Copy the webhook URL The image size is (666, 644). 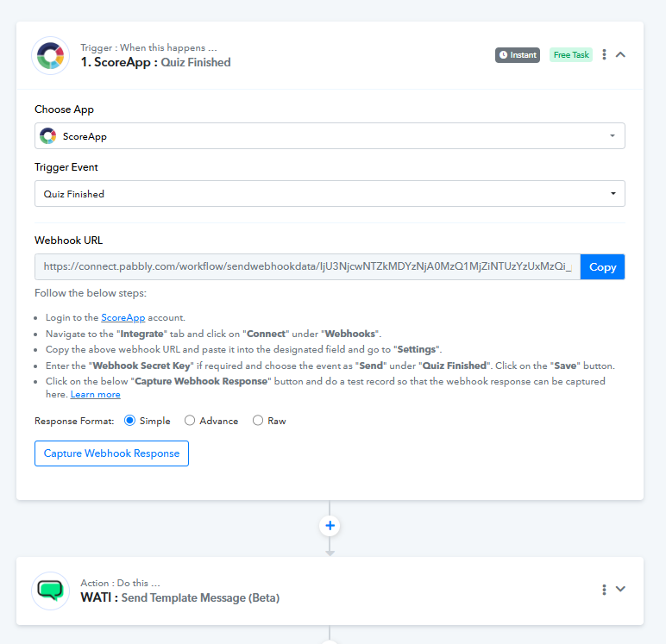pos(602,267)
